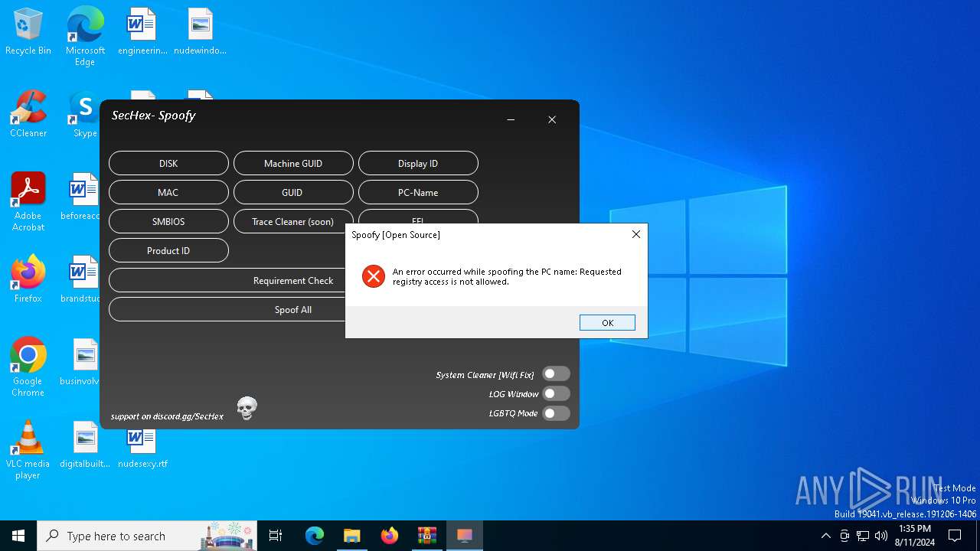980x551 pixels.
Task: Spoof the MAC address button
Action: (x=168, y=192)
